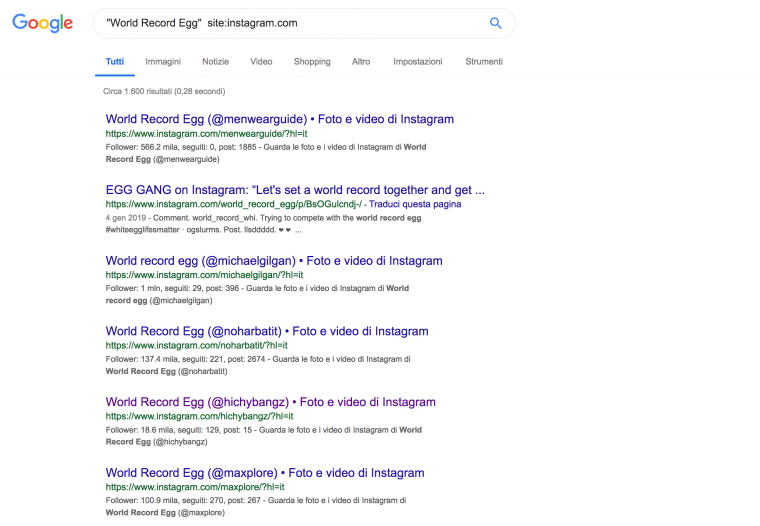Click the instagram.com/hichybangz URL text
Image resolution: width=760 pixels, height=526 pixels.
(200, 416)
